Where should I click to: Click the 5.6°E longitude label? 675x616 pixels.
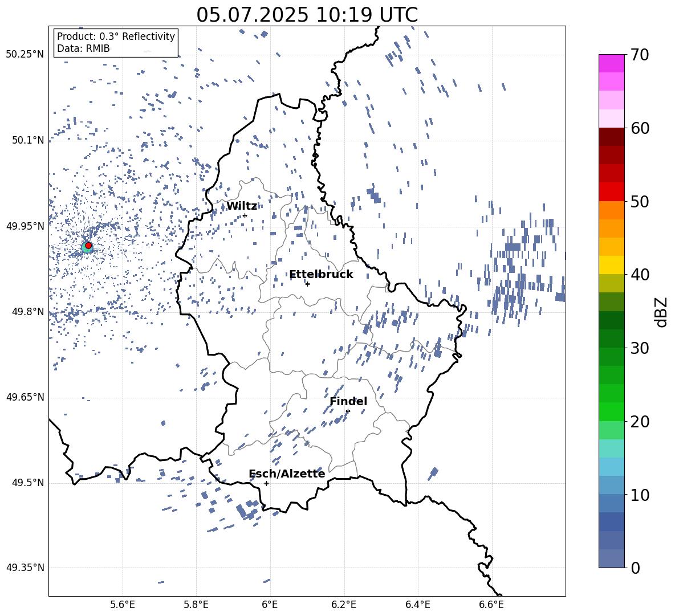point(123,605)
